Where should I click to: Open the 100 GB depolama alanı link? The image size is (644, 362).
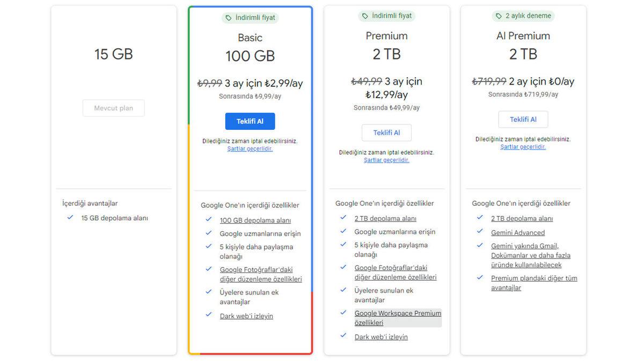pos(255,220)
